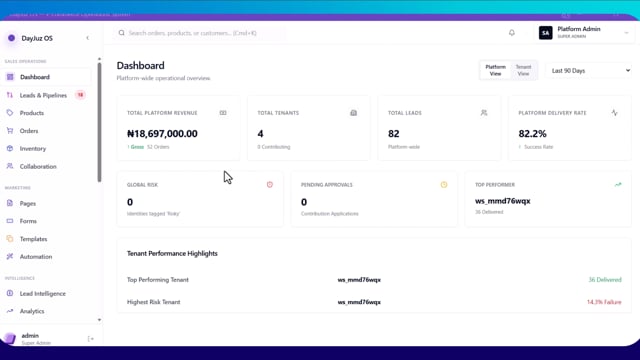The width and height of the screenshot is (640, 360).
Task: Click the Total Tenants building icon
Action: click(x=353, y=113)
